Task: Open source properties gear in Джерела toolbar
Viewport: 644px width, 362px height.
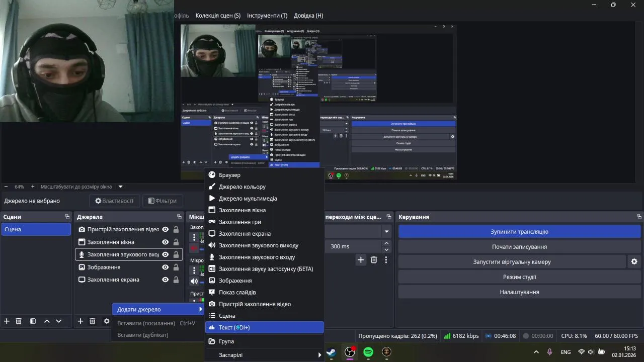Action: coord(106,321)
